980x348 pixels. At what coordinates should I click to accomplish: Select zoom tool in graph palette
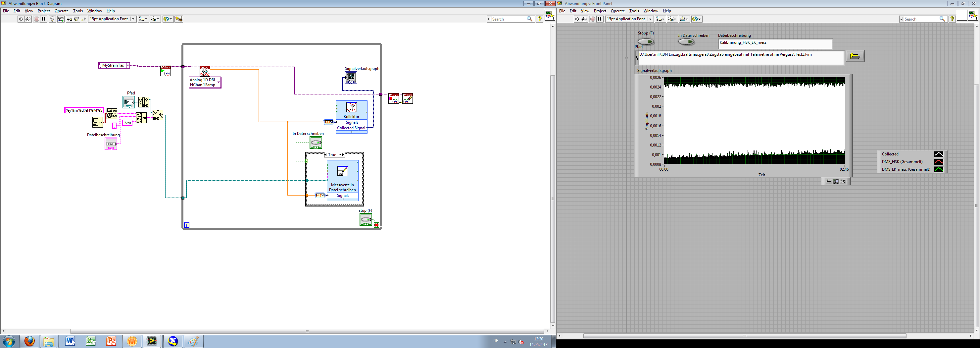click(836, 182)
